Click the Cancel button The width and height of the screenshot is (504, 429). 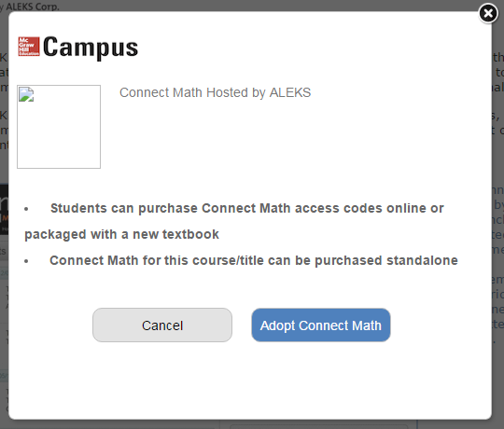[x=162, y=325]
